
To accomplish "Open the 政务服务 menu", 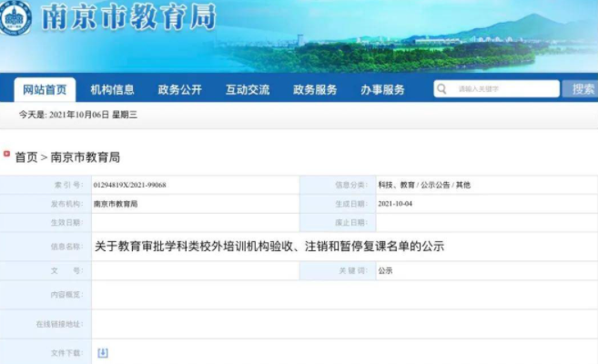I will point(315,89).
